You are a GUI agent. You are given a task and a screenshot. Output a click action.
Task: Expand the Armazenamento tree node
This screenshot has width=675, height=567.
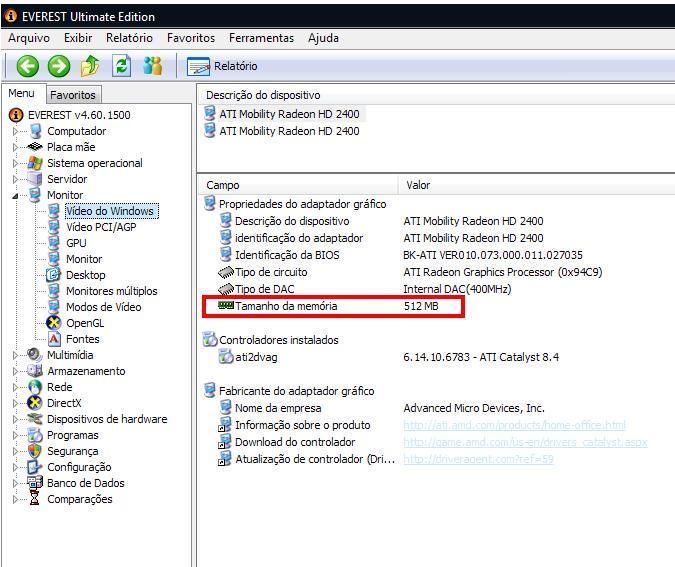(15, 371)
